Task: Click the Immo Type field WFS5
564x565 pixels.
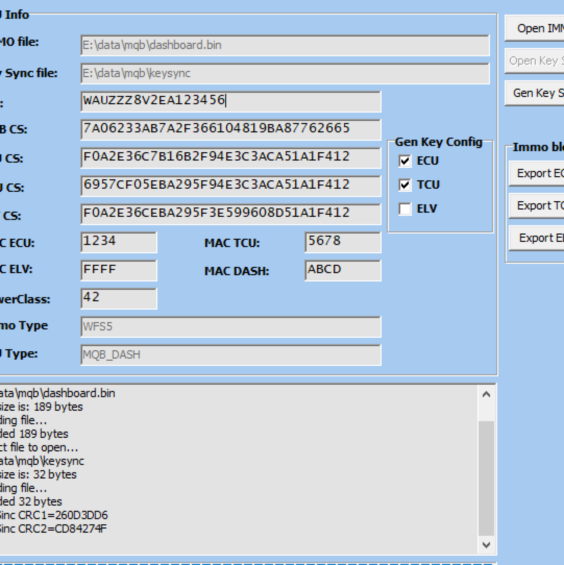Action: click(x=231, y=326)
